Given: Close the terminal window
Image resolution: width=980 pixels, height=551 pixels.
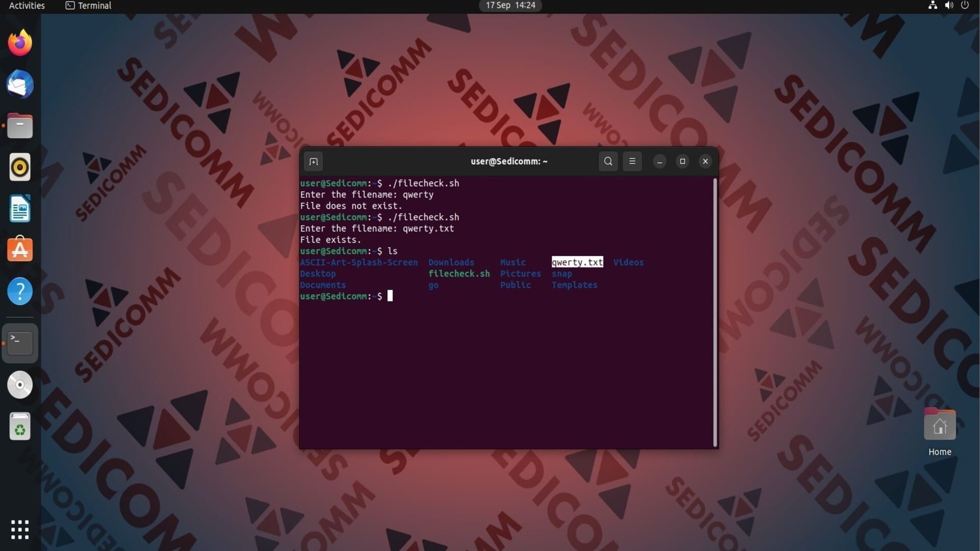Looking at the screenshot, I should pos(705,161).
